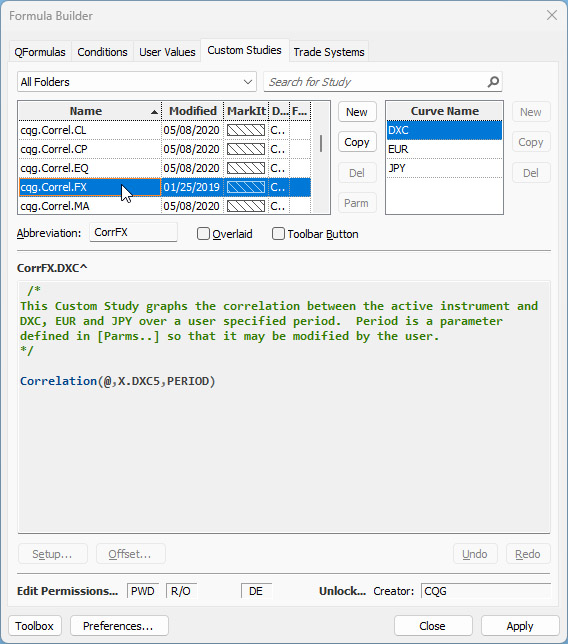Click the Name column sort arrow
The height and width of the screenshot is (644, 568).
pos(154,112)
